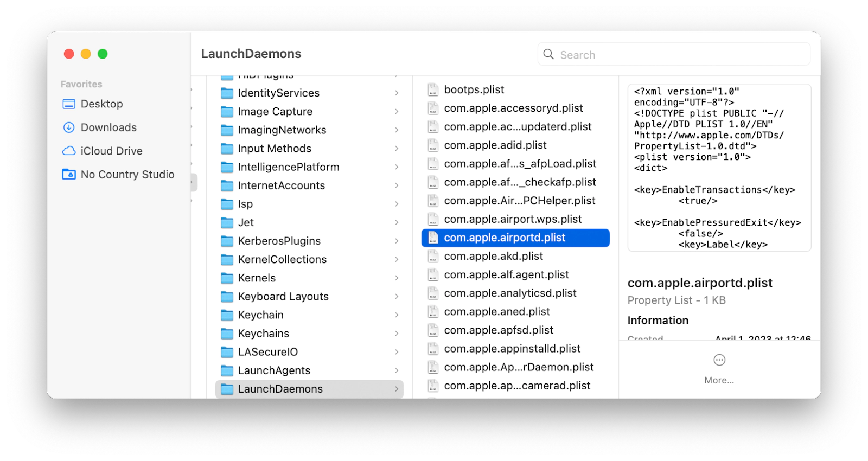Click the com.apple.adid.plist file icon
Viewport: 868px width, 461px height.
433,145
